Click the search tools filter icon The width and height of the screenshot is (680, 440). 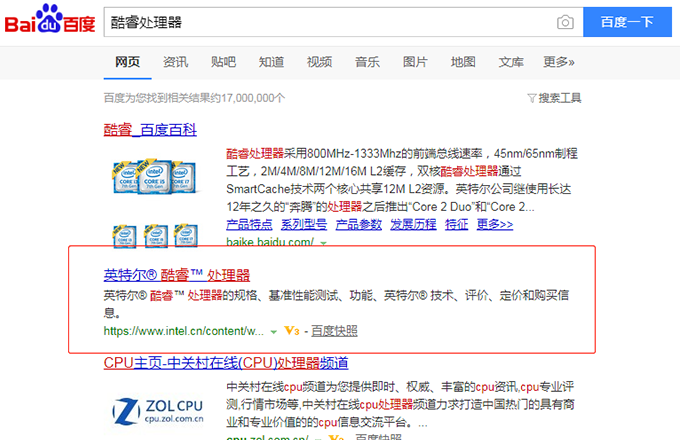click(531, 98)
